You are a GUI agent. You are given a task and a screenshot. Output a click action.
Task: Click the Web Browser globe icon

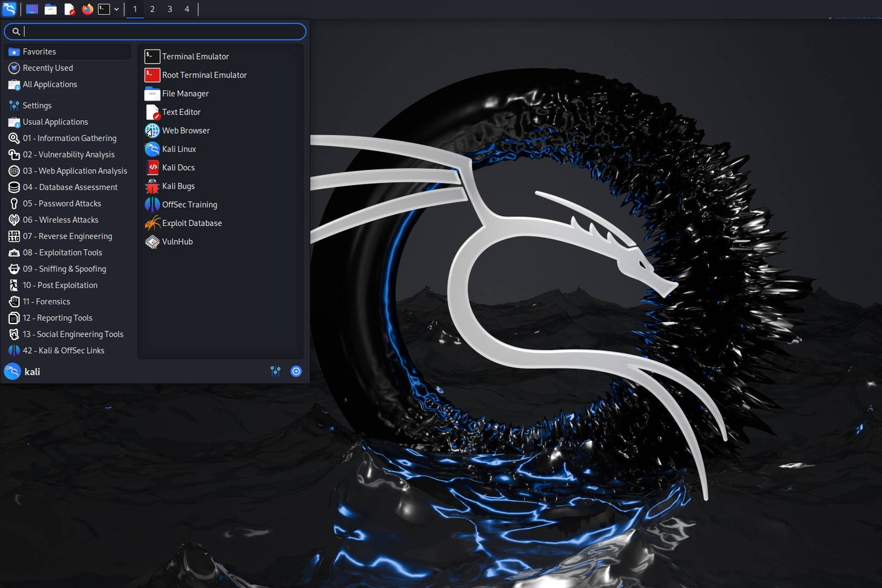[152, 130]
